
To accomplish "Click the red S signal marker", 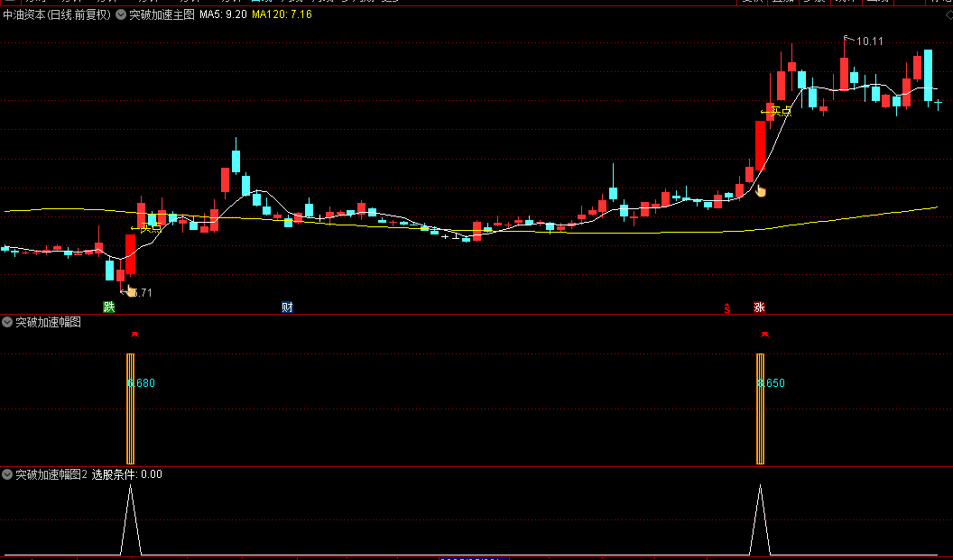I will tap(726, 308).
